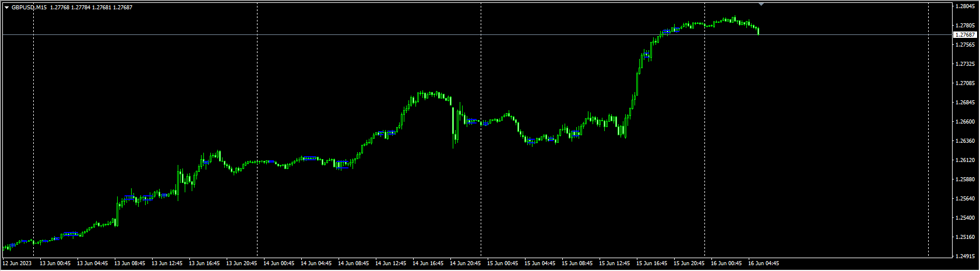
Task: Click the 14 Jun 00:45 time label
Action: 279,263
